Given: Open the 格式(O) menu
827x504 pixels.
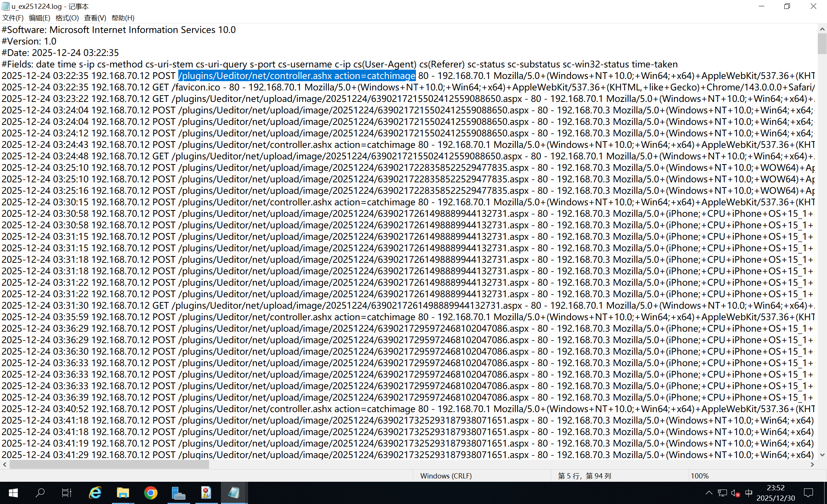Looking at the screenshot, I should point(67,18).
